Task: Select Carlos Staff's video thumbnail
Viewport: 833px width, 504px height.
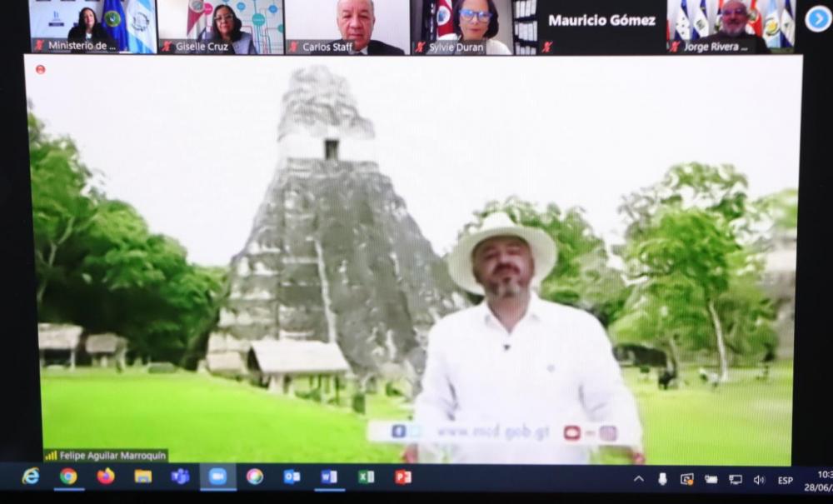Action: pyautogui.click(x=347, y=25)
